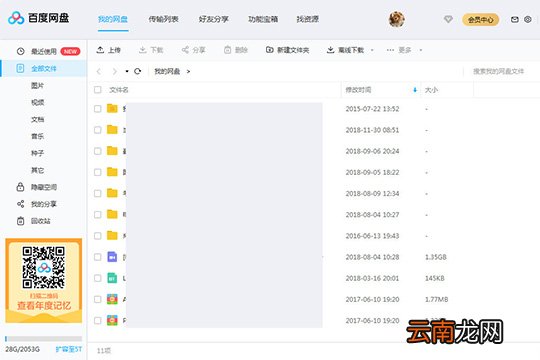Open the 会员中心 member center
This screenshot has width=540, height=360.
[480, 20]
